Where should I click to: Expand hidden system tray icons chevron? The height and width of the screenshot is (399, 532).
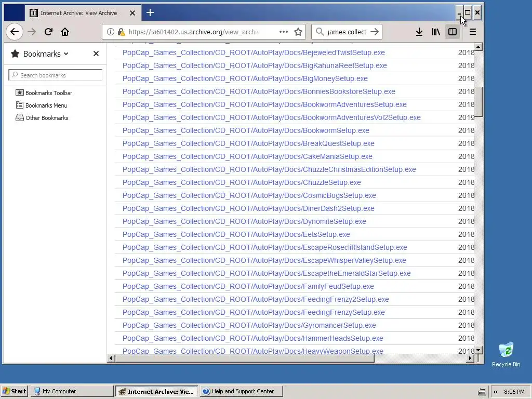[496, 392]
